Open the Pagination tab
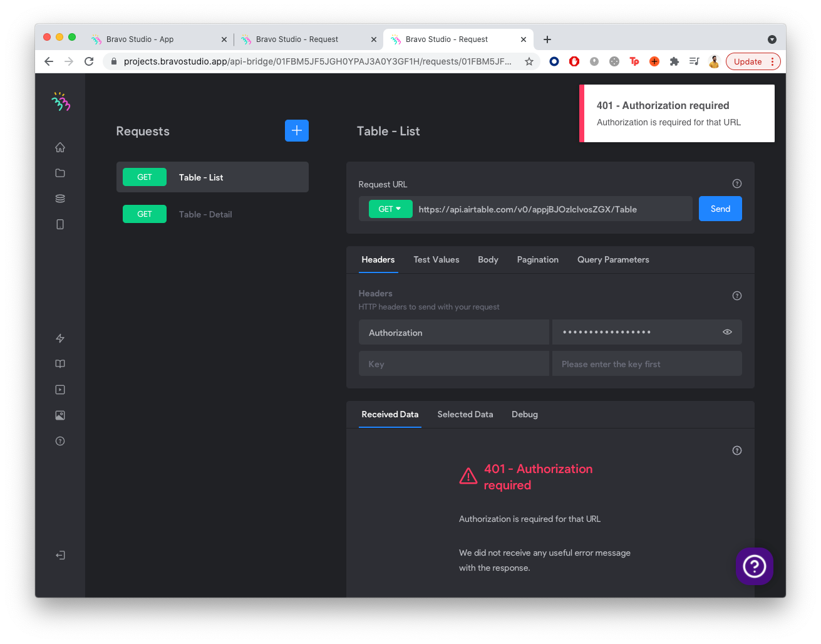Image resolution: width=821 pixels, height=644 pixels. 538,259
